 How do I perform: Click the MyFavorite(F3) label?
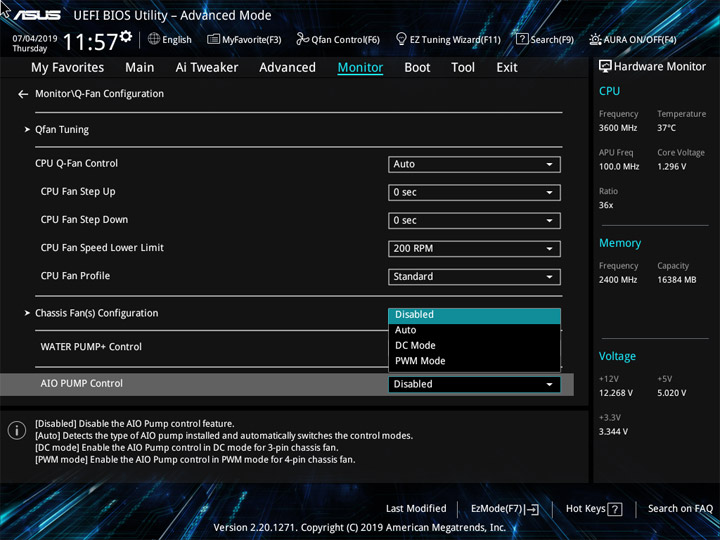point(252,40)
